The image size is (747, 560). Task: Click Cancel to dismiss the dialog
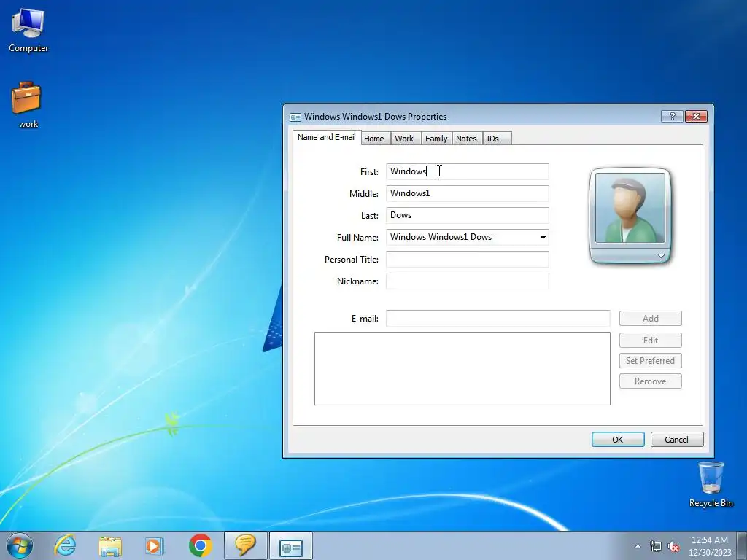[x=676, y=440]
